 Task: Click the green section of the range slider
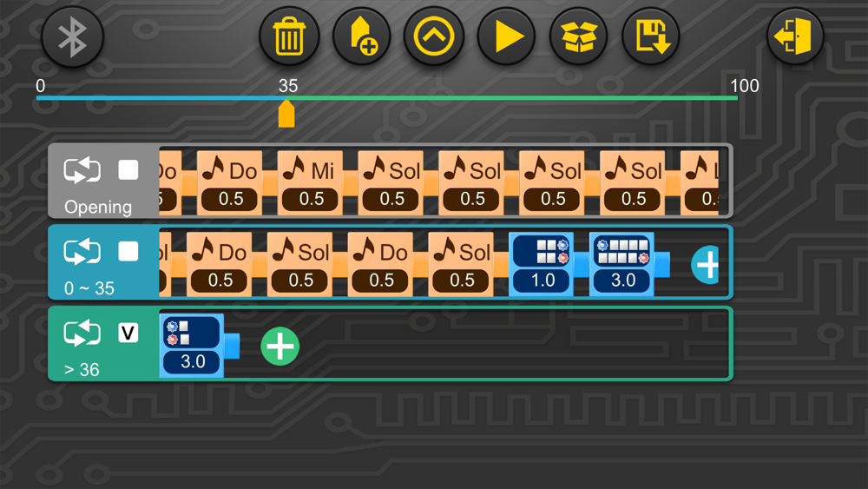pyautogui.click(x=512, y=98)
